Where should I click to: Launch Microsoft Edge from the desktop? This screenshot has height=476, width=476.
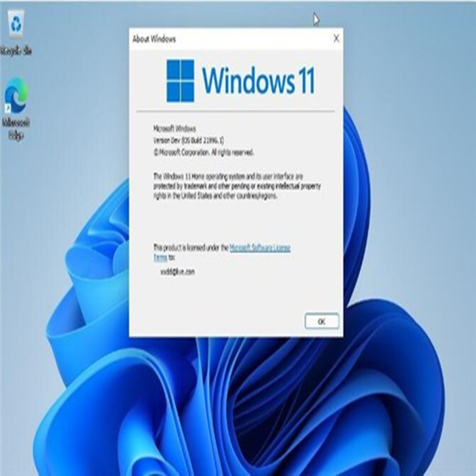point(15,97)
